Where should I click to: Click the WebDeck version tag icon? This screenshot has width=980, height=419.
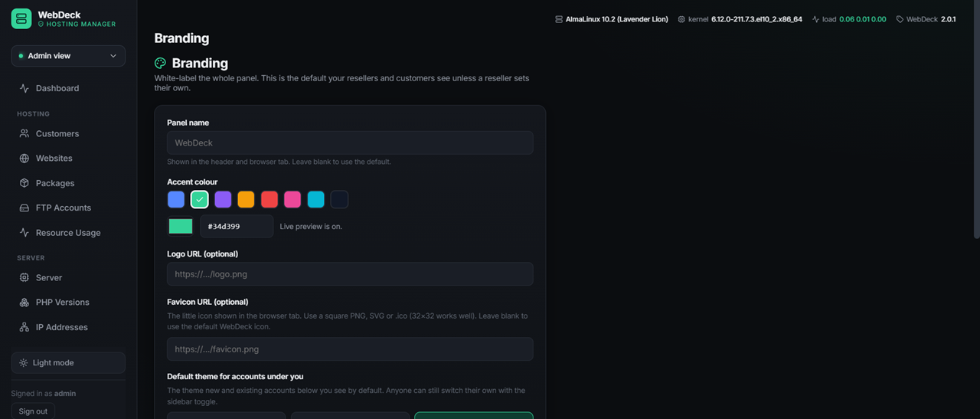coord(900,19)
